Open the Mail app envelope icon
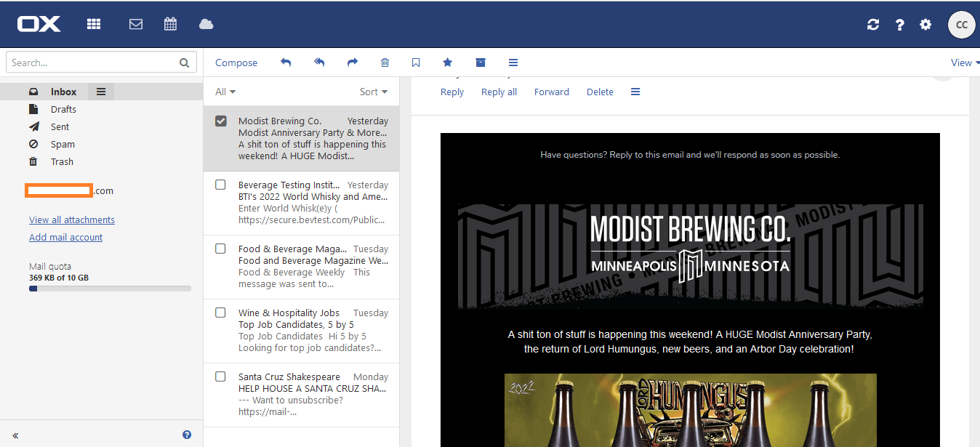 135,24
